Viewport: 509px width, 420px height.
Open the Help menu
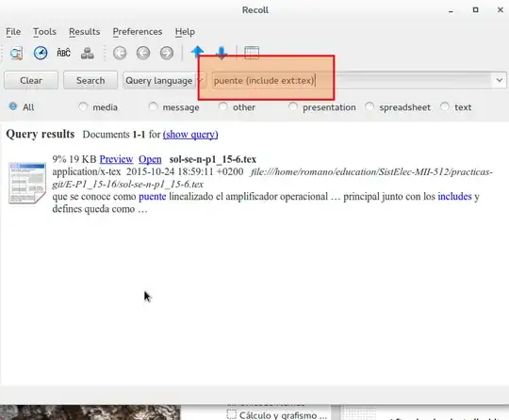[x=185, y=32]
